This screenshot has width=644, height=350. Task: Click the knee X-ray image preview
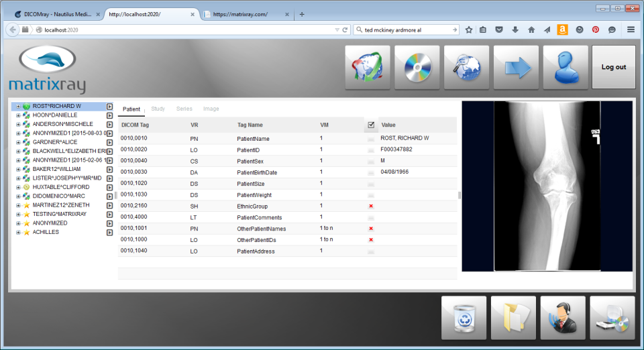pos(547,186)
